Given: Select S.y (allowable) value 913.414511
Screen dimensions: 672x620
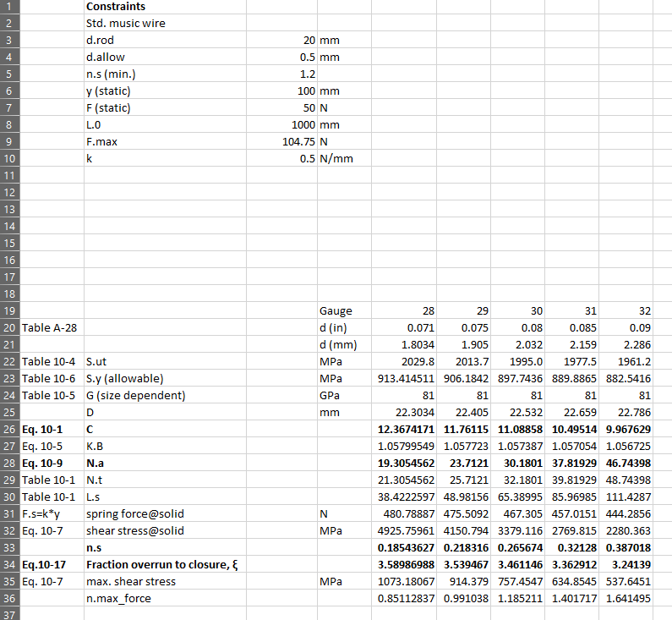Looking at the screenshot, I should click(x=404, y=379).
